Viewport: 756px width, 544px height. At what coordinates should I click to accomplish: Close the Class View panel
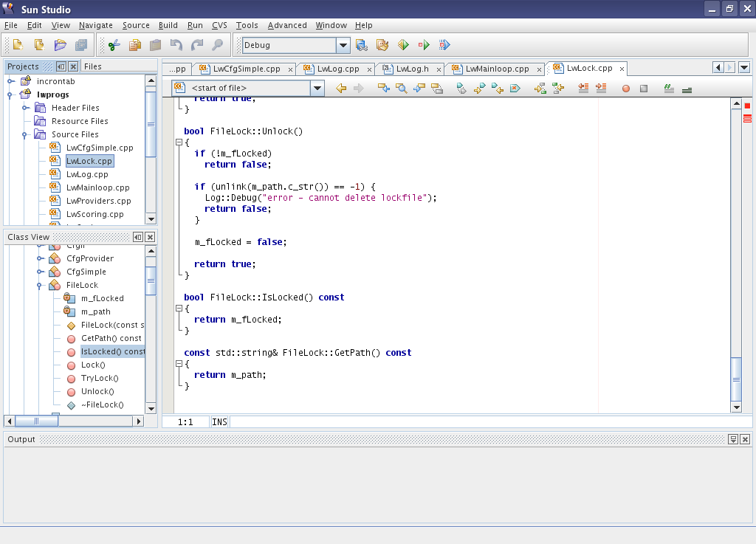point(151,237)
